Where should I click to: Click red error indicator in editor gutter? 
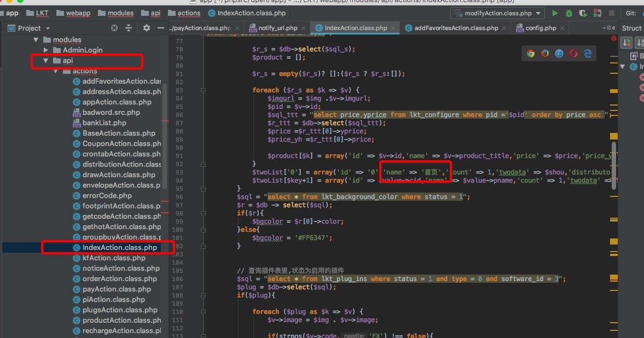613,38
